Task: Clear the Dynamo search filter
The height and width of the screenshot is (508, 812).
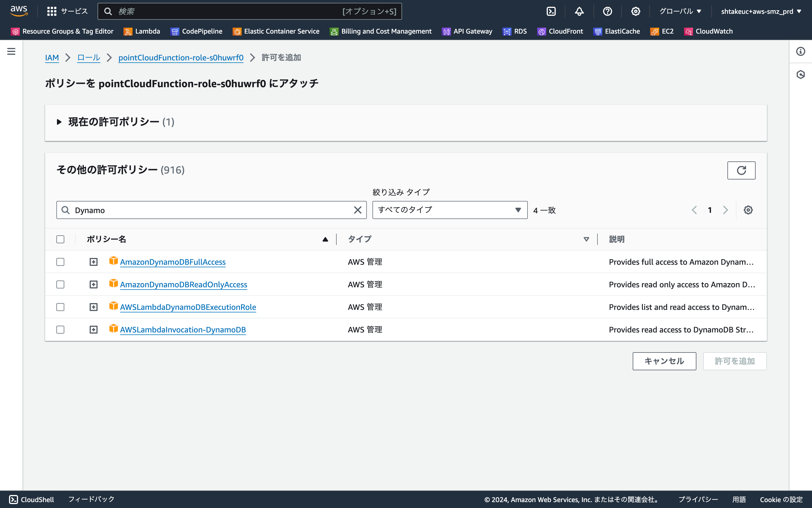Action: click(x=358, y=210)
